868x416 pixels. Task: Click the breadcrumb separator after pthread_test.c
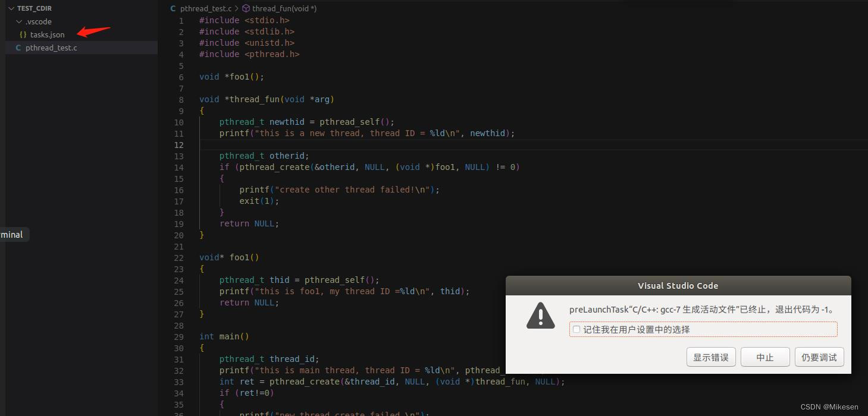(x=238, y=8)
